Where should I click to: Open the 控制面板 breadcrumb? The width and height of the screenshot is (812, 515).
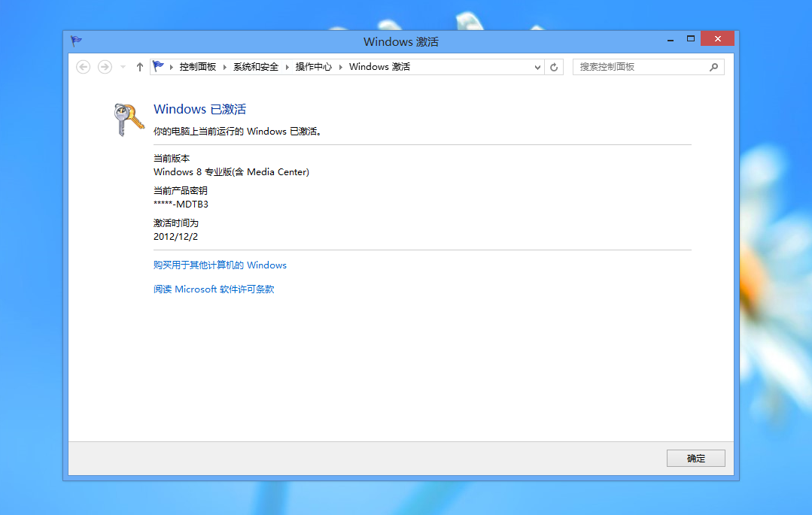point(198,67)
